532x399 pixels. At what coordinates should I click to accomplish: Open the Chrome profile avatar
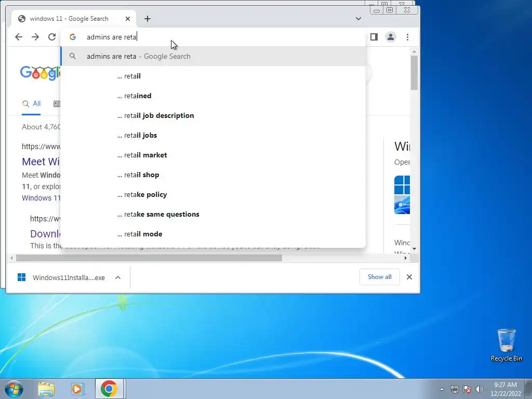[391, 37]
